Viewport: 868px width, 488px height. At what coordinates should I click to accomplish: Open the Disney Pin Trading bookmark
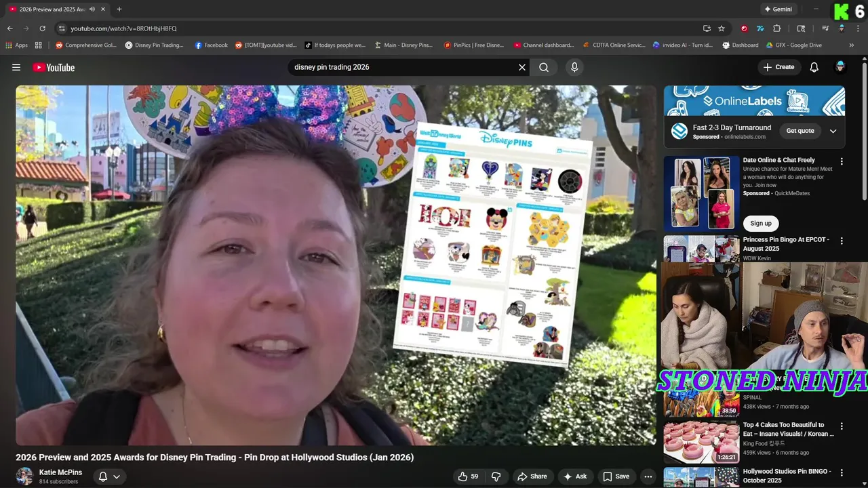[155, 45]
